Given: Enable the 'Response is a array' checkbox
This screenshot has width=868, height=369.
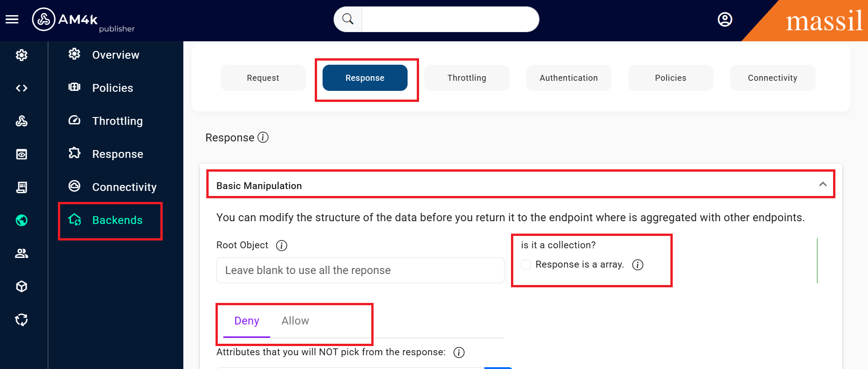Looking at the screenshot, I should pyautogui.click(x=525, y=264).
